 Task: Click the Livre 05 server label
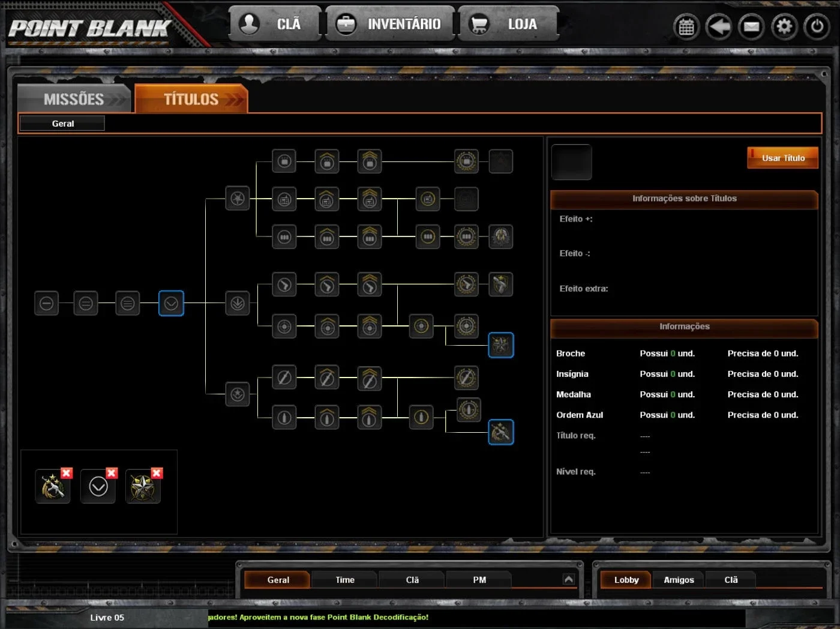107,618
